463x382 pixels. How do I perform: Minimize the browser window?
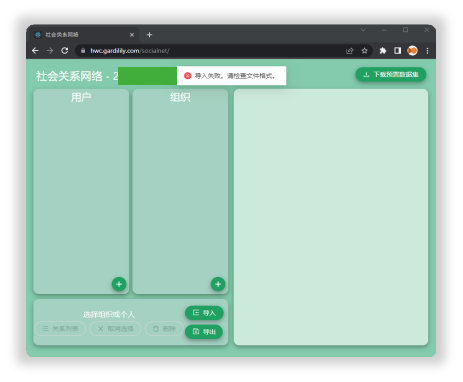click(384, 30)
